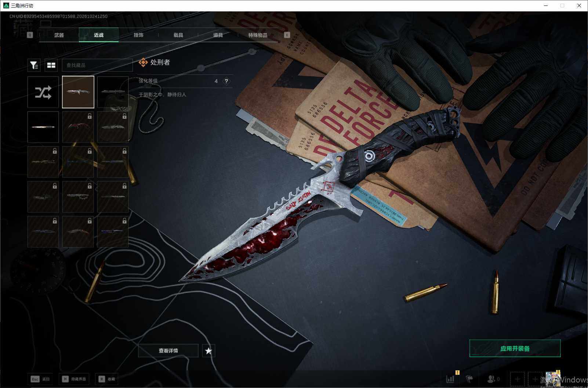Click the first empty plus squad slot
The width and height of the screenshot is (588, 388).
[x=517, y=379]
